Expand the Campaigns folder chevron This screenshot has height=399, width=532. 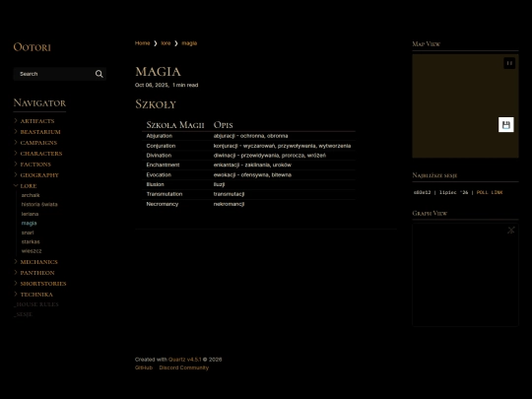[x=16, y=143]
